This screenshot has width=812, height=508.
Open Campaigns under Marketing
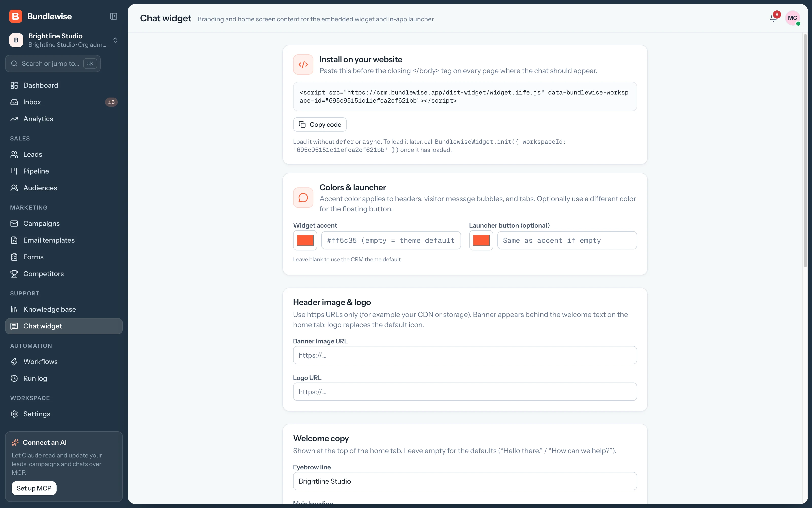click(x=64, y=224)
